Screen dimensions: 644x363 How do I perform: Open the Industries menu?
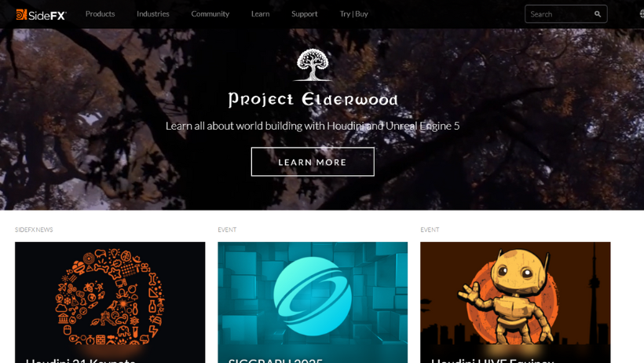[x=153, y=14]
